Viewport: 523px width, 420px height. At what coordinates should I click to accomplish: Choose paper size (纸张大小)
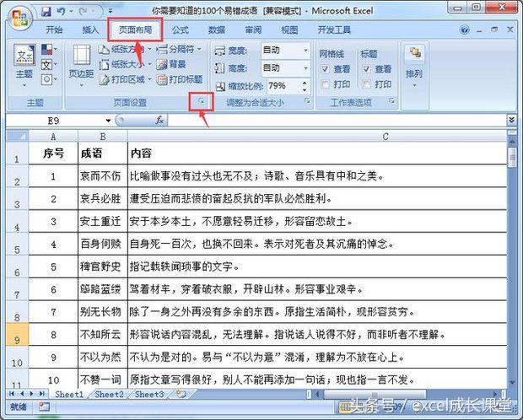[125, 64]
